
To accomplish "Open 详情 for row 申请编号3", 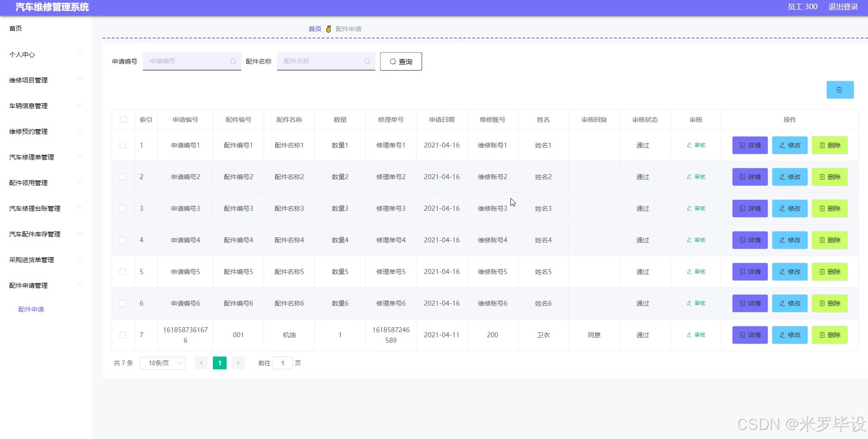I will [750, 209].
